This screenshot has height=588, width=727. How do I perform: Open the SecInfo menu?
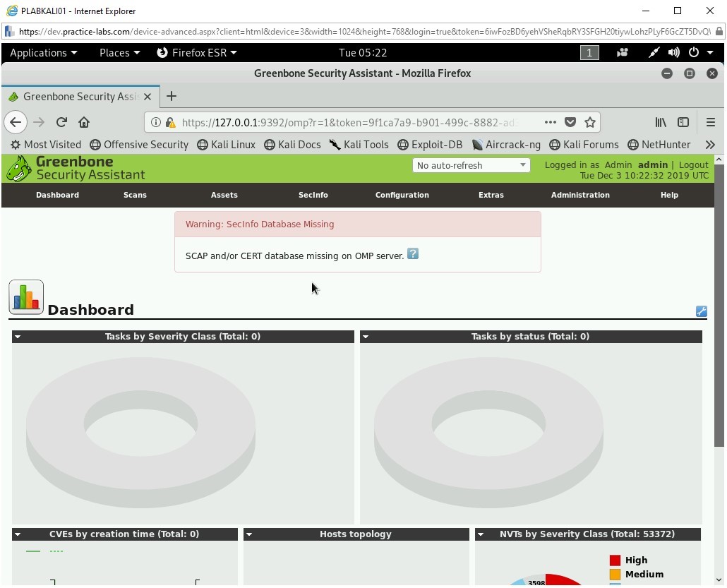[x=313, y=196]
